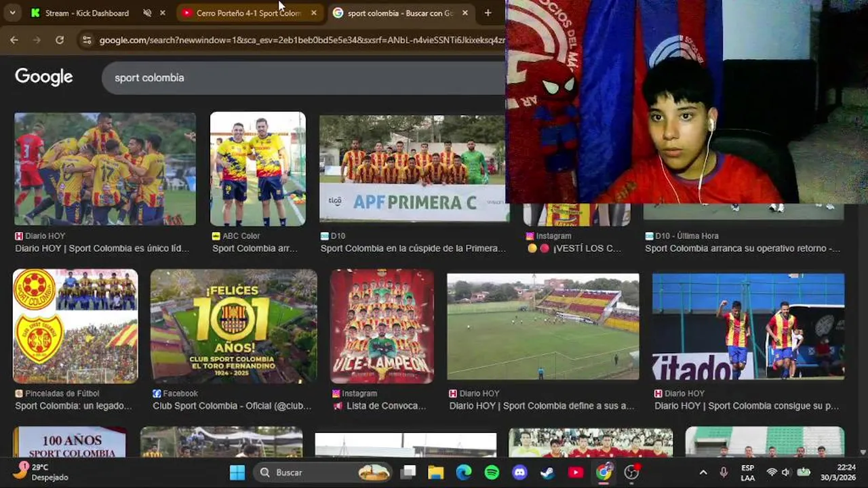Open 'Lista de Convoca...' Instagram link
The image size is (868, 488).
[x=380, y=406]
